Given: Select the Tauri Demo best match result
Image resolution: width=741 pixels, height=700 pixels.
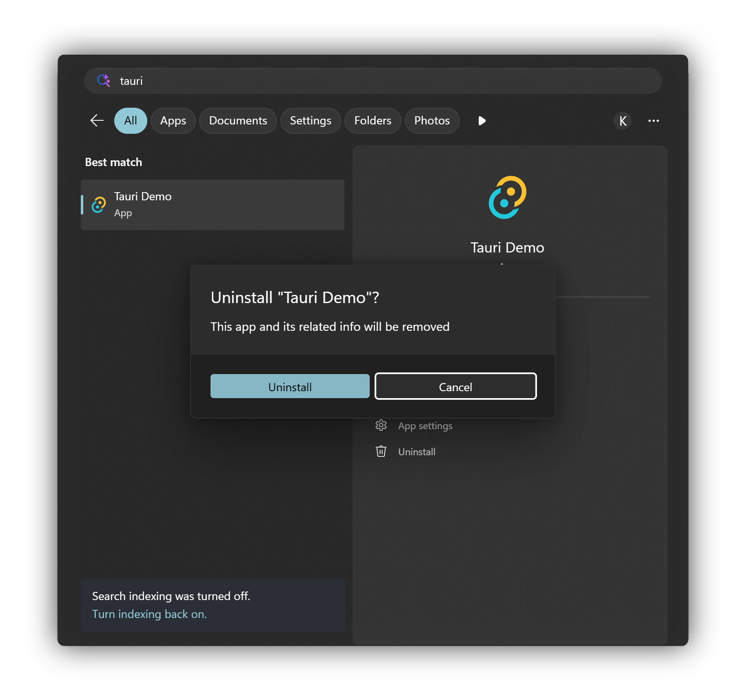Looking at the screenshot, I should click(x=213, y=205).
